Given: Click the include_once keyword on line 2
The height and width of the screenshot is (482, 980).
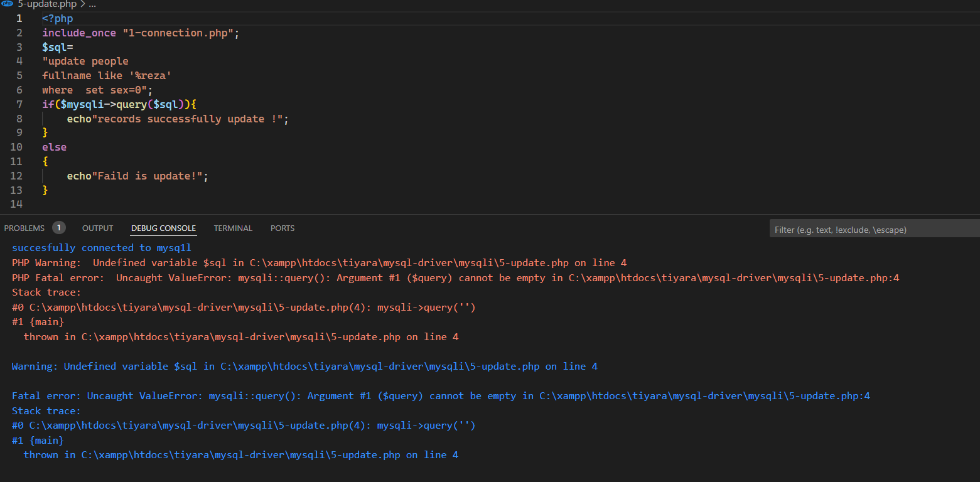Looking at the screenshot, I should coord(79,33).
